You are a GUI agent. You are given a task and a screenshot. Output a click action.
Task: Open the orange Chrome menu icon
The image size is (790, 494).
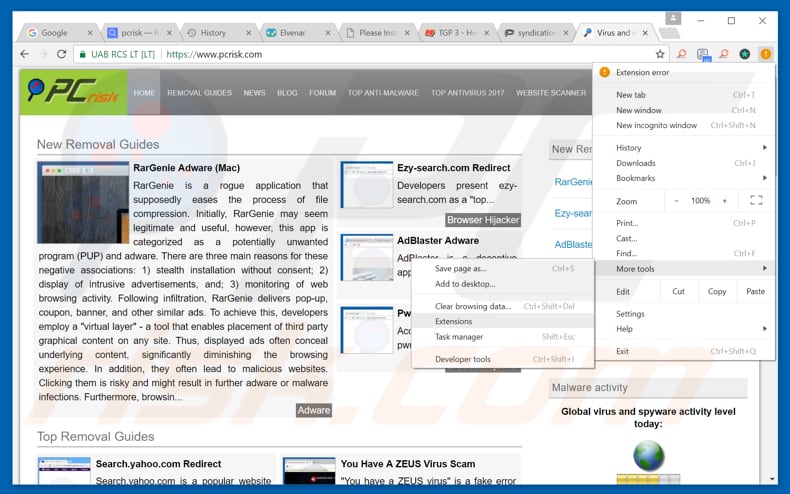pos(765,54)
